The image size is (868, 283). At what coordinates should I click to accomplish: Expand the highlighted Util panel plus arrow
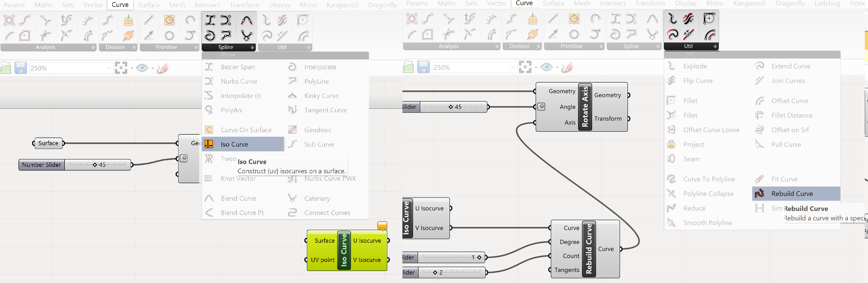(715, 46)
